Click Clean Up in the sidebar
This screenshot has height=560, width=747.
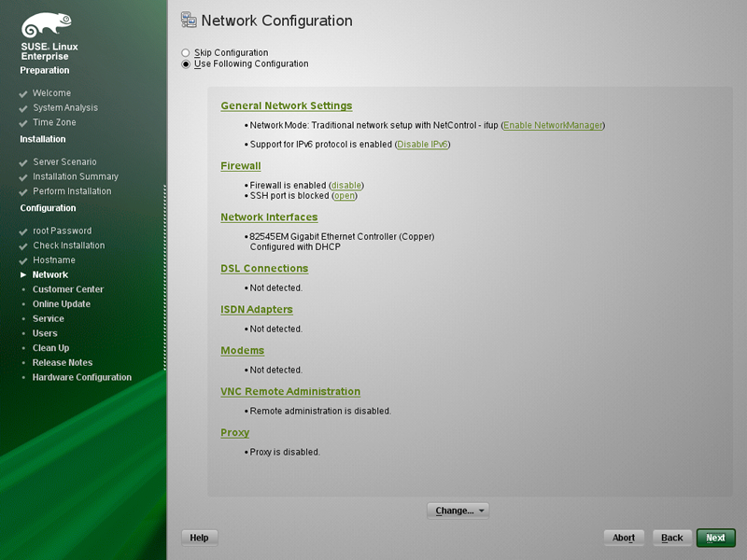(51, 348)
